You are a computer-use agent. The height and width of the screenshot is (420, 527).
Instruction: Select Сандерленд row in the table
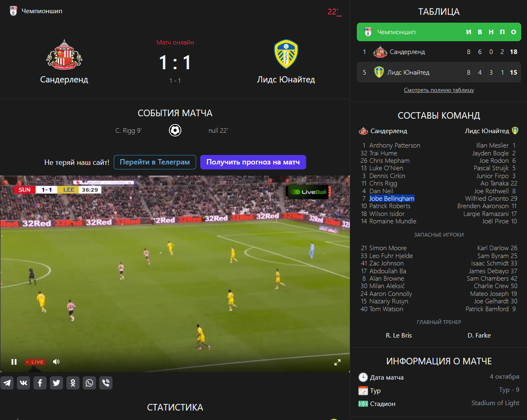coord(439,52)
